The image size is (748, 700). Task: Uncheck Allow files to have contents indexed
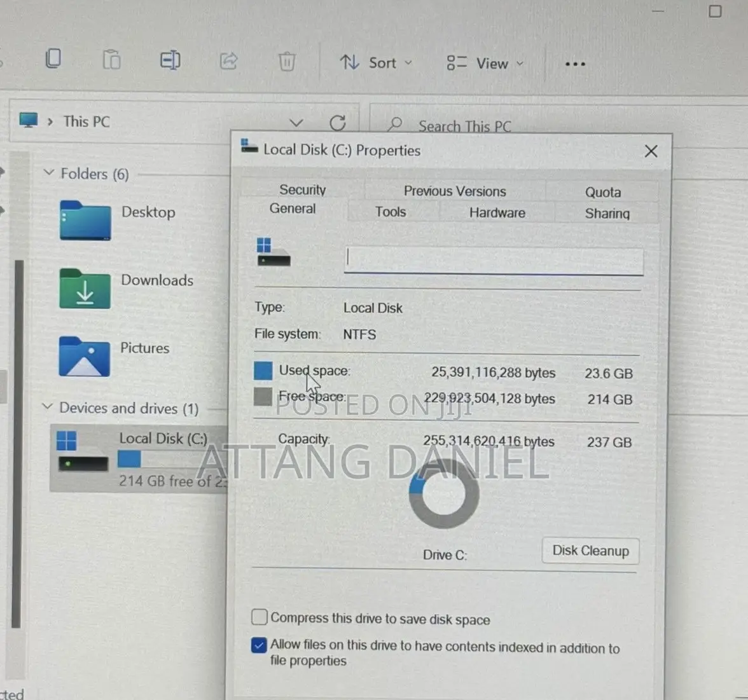[259, 645]
